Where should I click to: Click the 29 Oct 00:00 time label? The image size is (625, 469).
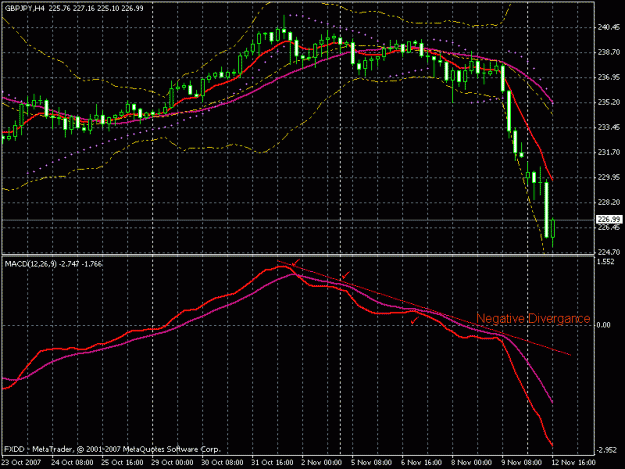[172, 463]
